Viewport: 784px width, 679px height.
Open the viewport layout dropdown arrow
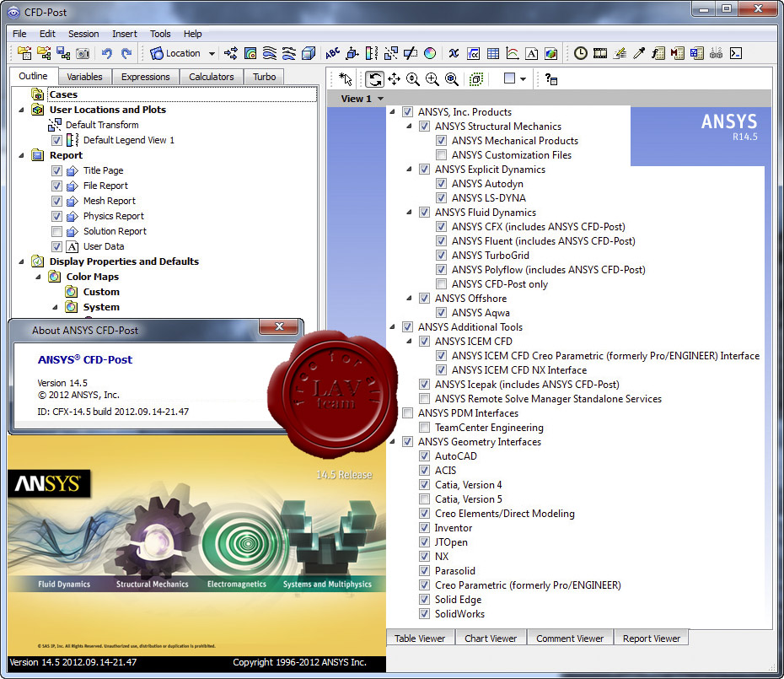click(523, 79)
